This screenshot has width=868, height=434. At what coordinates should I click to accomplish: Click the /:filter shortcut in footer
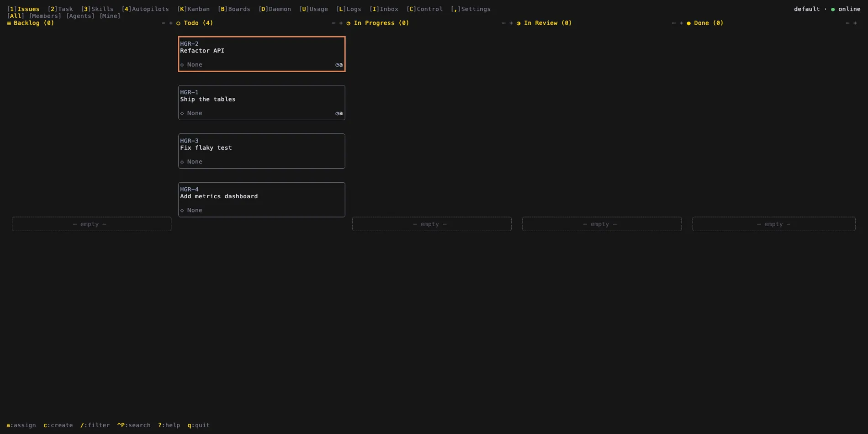click(x=95, y=425)
